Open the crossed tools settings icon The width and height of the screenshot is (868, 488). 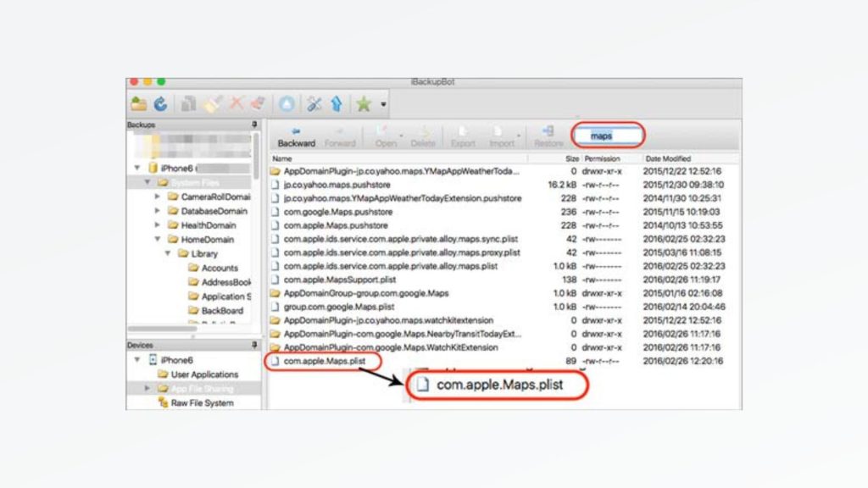(314, 104)
